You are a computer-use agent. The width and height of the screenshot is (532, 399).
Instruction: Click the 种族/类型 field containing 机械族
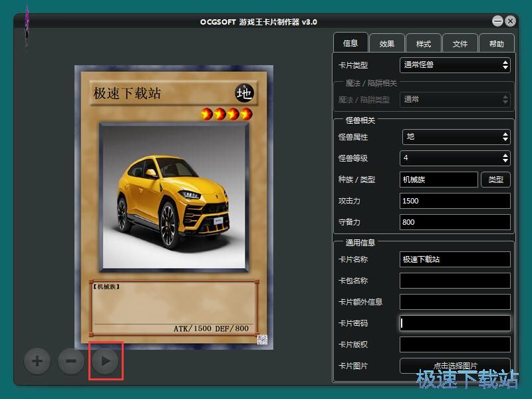pyautogui.click(x=439, y=180)
